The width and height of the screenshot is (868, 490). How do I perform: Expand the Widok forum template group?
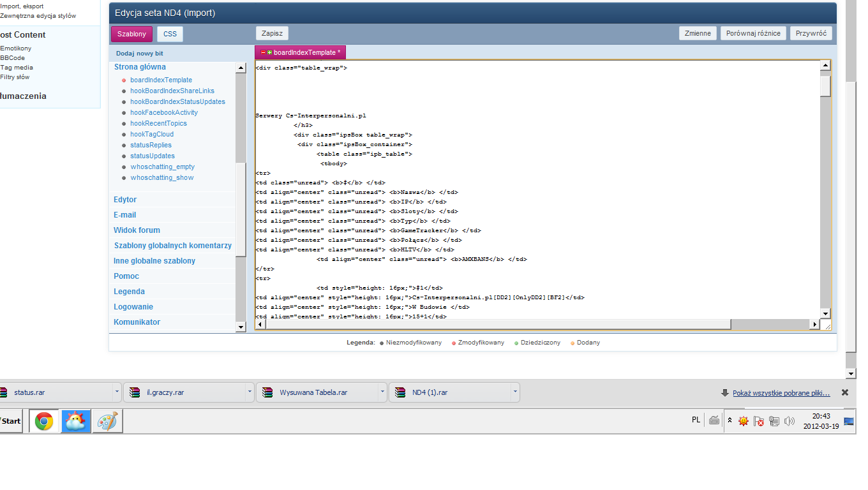coord(137,230)
